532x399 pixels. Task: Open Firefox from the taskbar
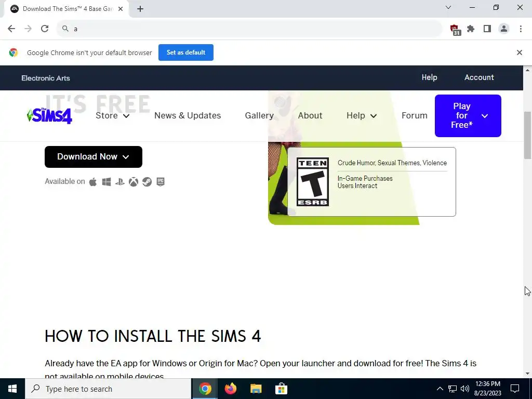230,389
